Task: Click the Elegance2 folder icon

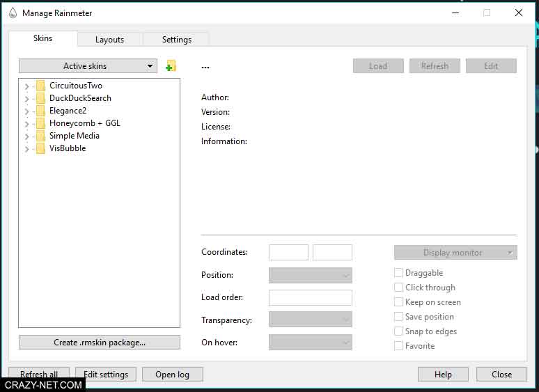Action: (40, 111)
